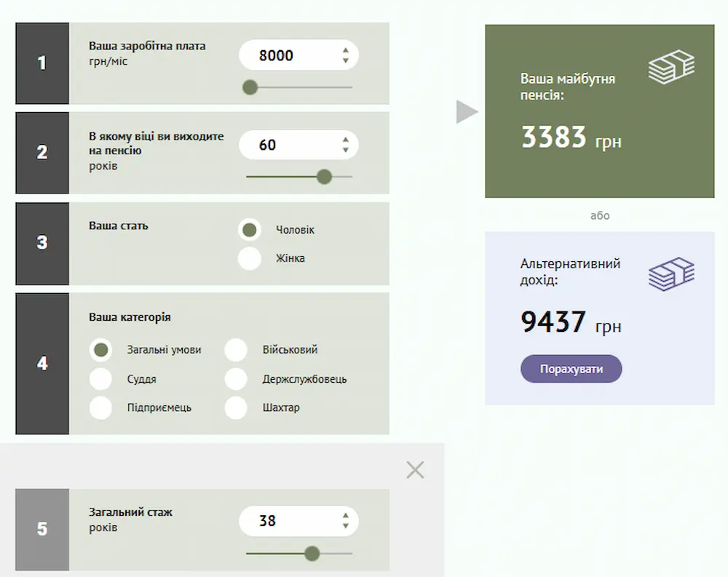Select the Чоловік gender radio button
The width and height of the screenshot is (728, 577).
click(x=250, y=230)
